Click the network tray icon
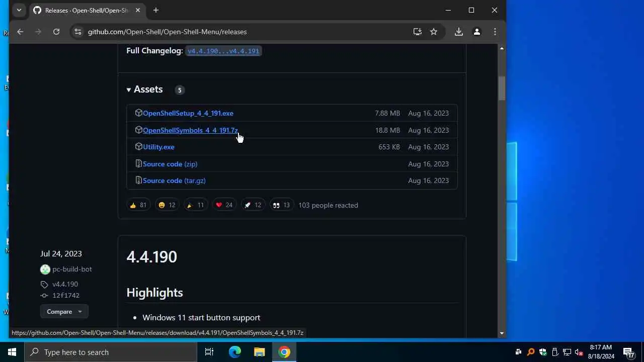The image size is (644, 362). coord(567,352)
